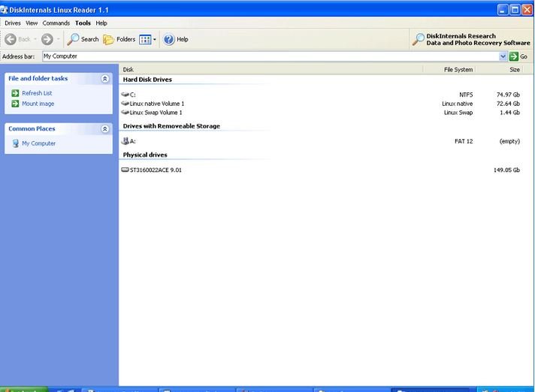This screenshot has width=535, height=392.
Task: Click the Linux native Volume 1 label
Action: [157, 104]
